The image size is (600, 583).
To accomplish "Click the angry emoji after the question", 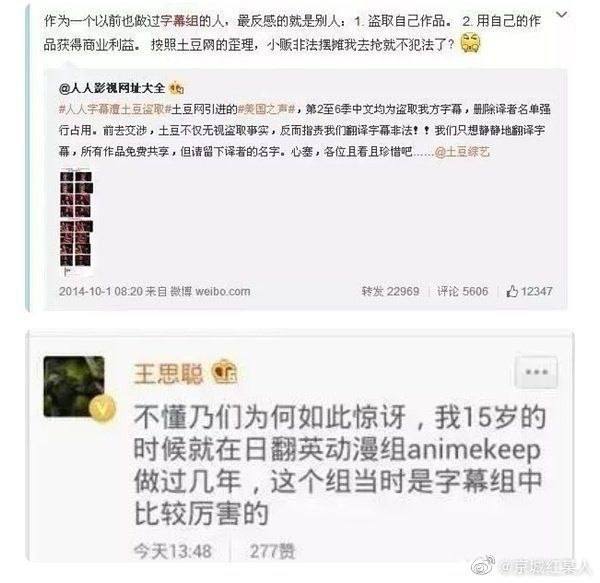I will pyautogui.click(x=470, y=43).
